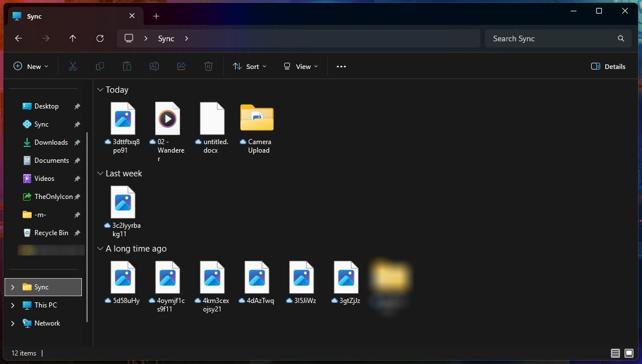
Task: Close the Sync tab
Action: (132, 16)
